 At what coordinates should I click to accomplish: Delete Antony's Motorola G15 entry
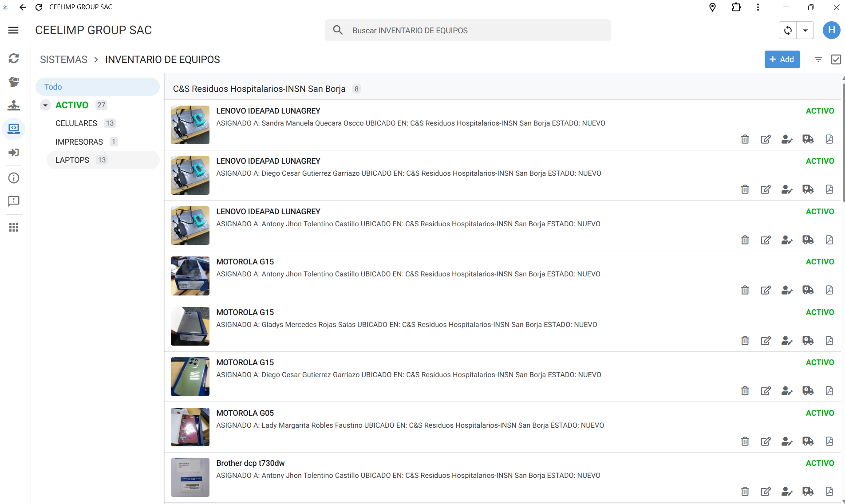pyautogui.click(x=745, y=290)
